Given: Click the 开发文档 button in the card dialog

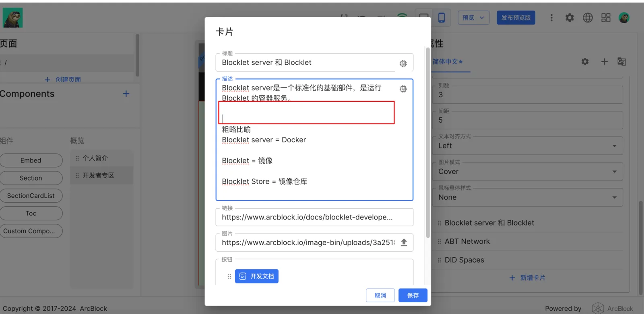Looking at the screenshot, I should [x=257, y=276].
